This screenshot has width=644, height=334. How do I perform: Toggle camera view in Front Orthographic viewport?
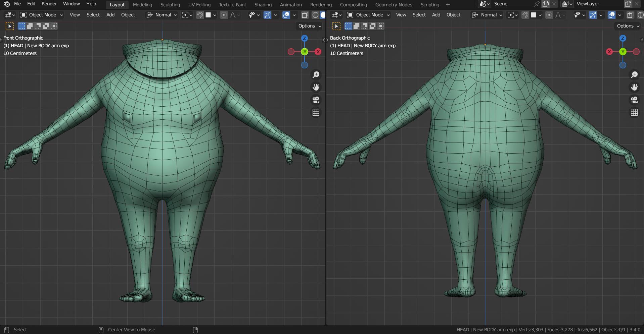tap(316, 100)
